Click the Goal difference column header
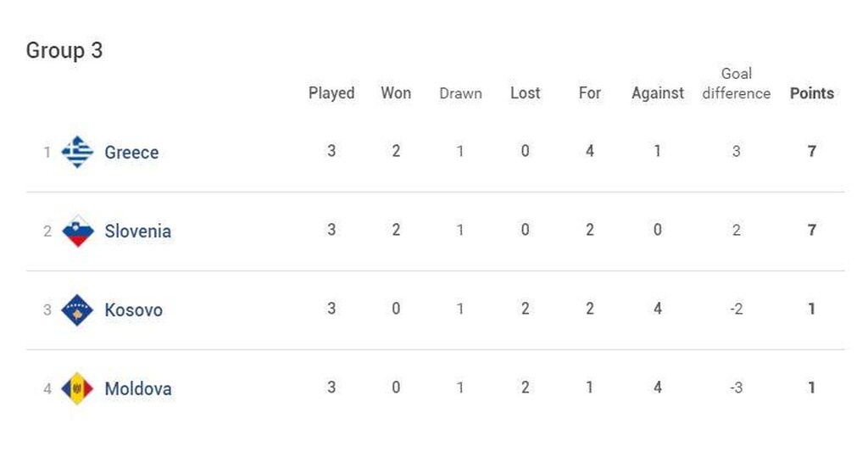 coord(736,84)
